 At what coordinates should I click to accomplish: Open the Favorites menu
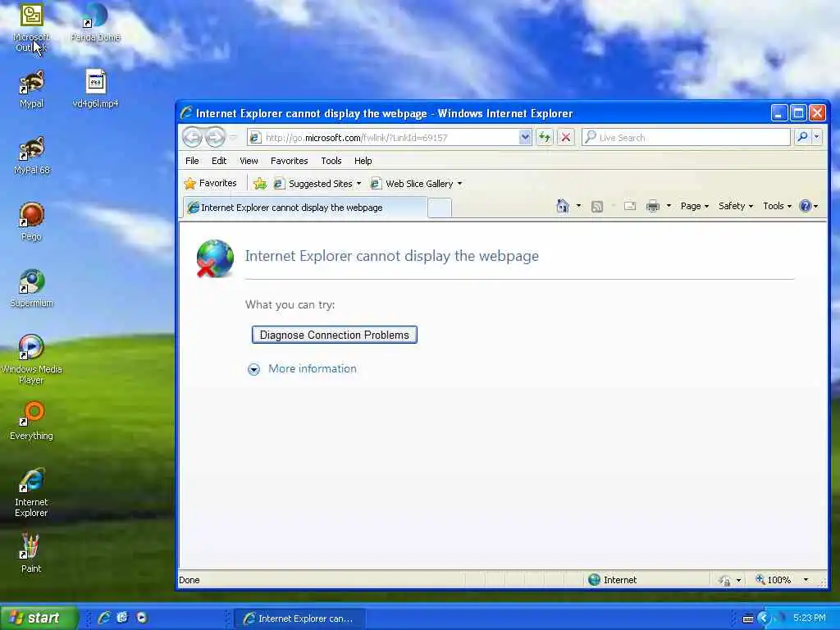pyautogui.click(x=290, y=161)
